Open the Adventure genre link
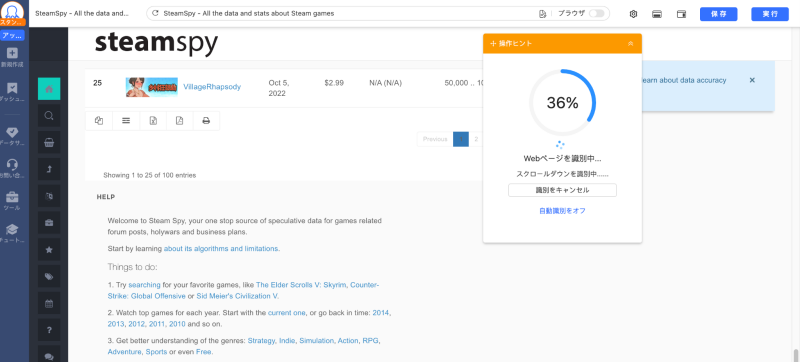Image resolution: width=800 pixels, height=362 pixels. coord(124,352)
